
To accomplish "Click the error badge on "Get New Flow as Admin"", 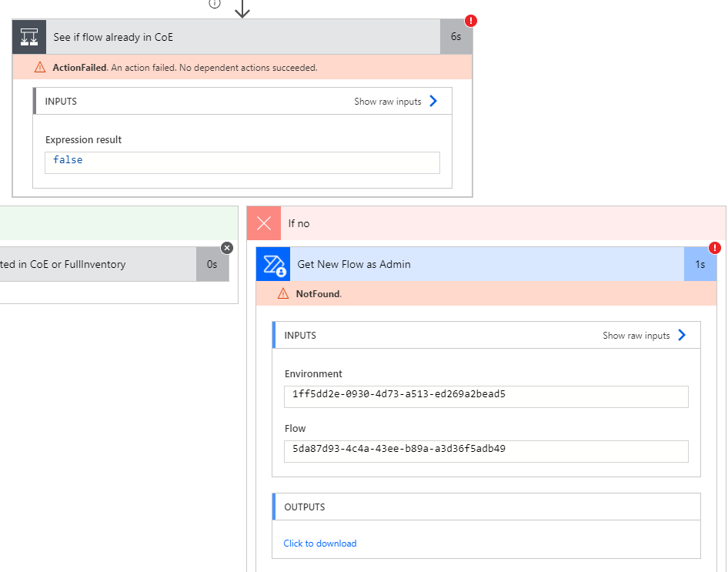I will 714,248.
